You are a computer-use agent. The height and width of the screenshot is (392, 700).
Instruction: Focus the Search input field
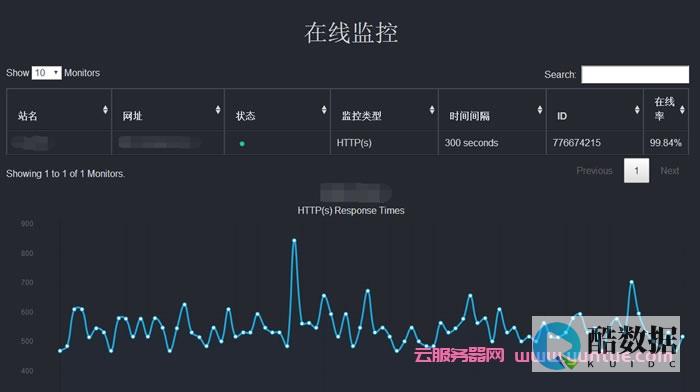635,74
